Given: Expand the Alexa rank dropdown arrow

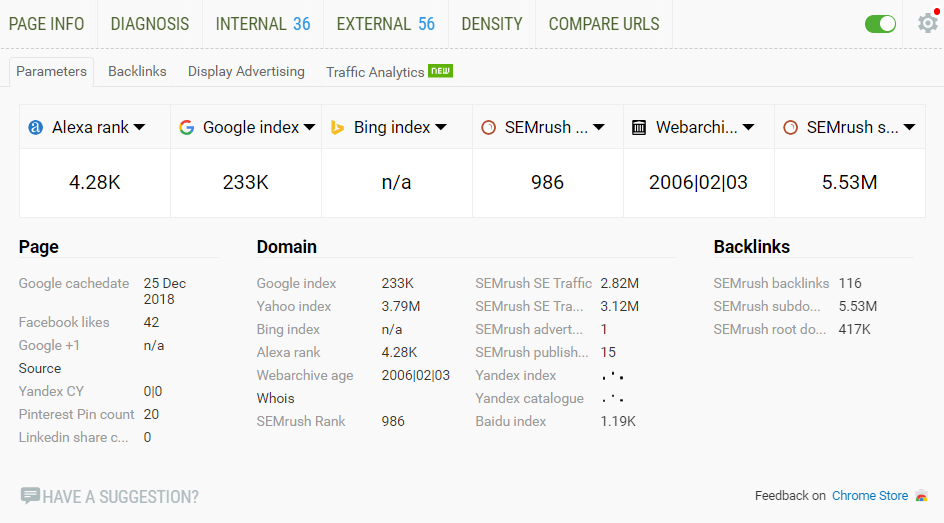Looking at the screenshot, I should [x=139, y=127].
